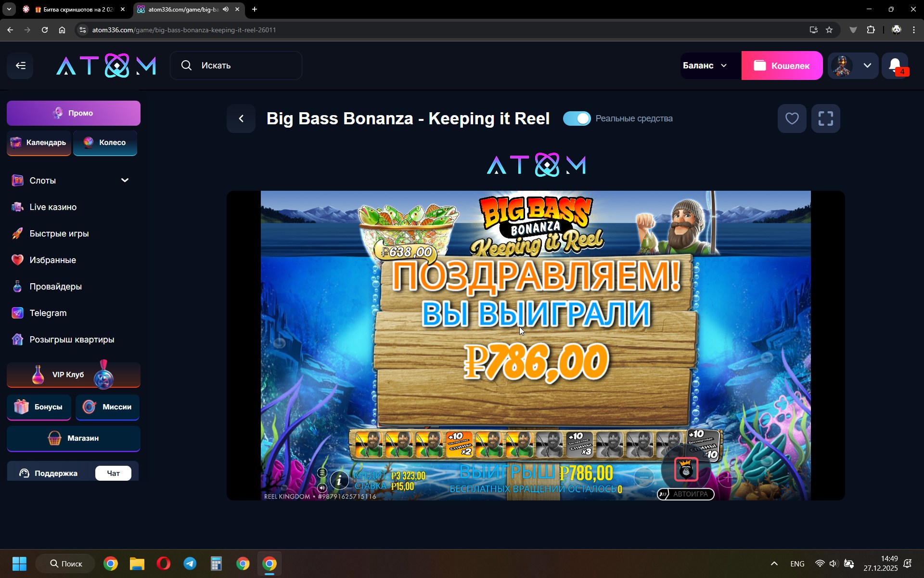Image resolution: width=924 pixels, height=578 pixels.
Task: Click the crowned gorilla spin button
Action: (686, 469)
